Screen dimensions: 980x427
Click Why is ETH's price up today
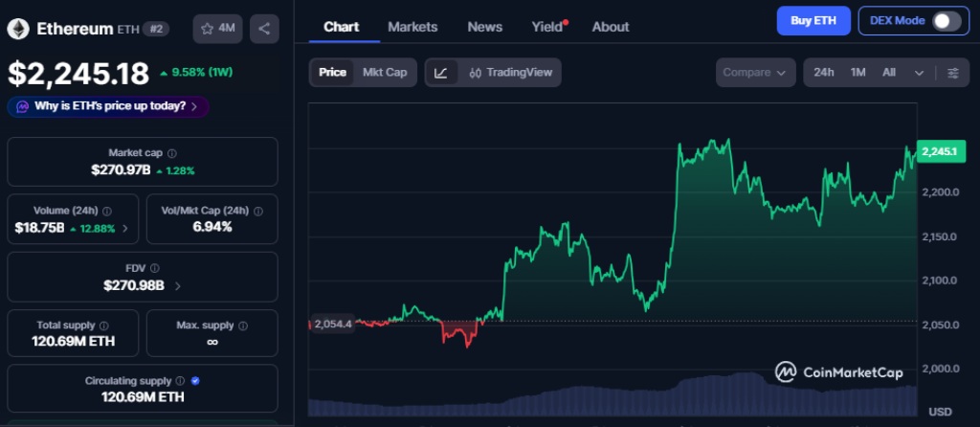108,106
